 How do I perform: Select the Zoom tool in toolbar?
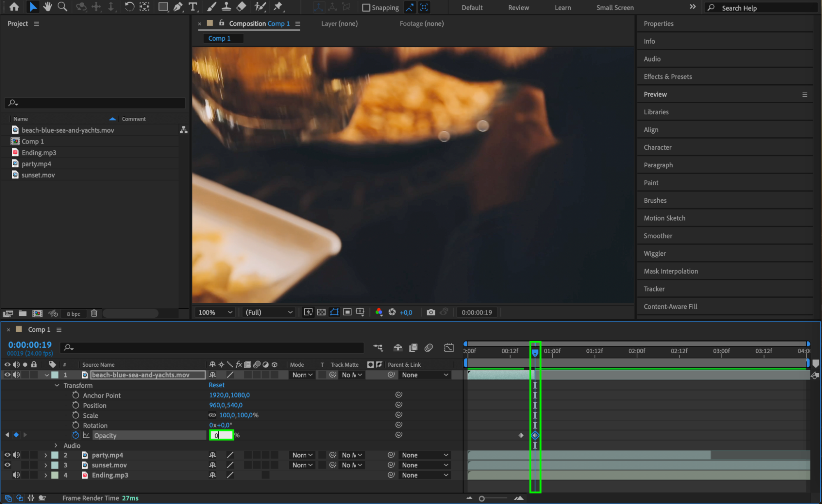(63, 7)
